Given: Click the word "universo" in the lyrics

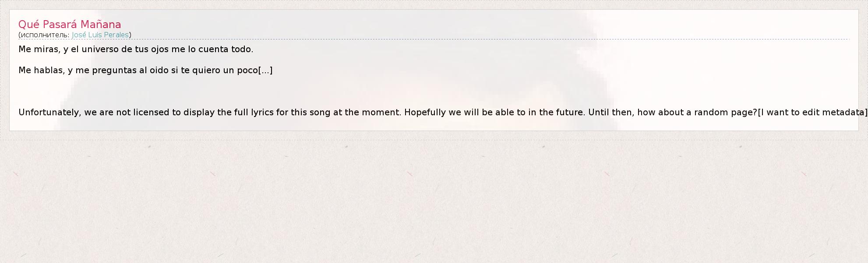Looking at the screenshot, I should [100, 50].
